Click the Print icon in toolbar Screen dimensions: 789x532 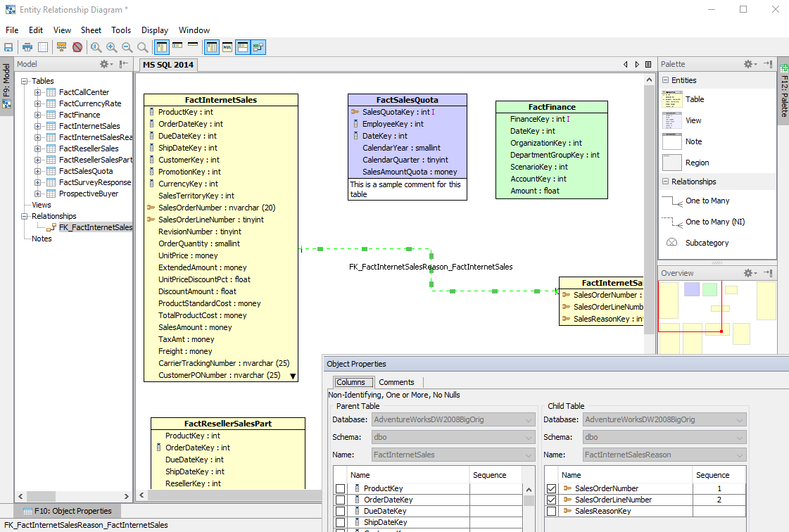pyautogui.click(x=27, y=47)
